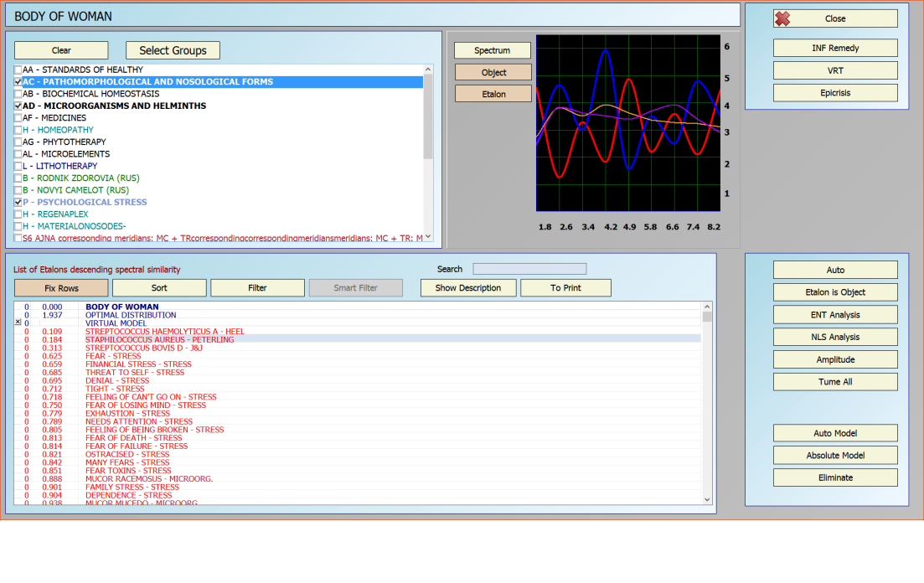Click the Amplitude button
924x583 pixels.
[835, 359]
